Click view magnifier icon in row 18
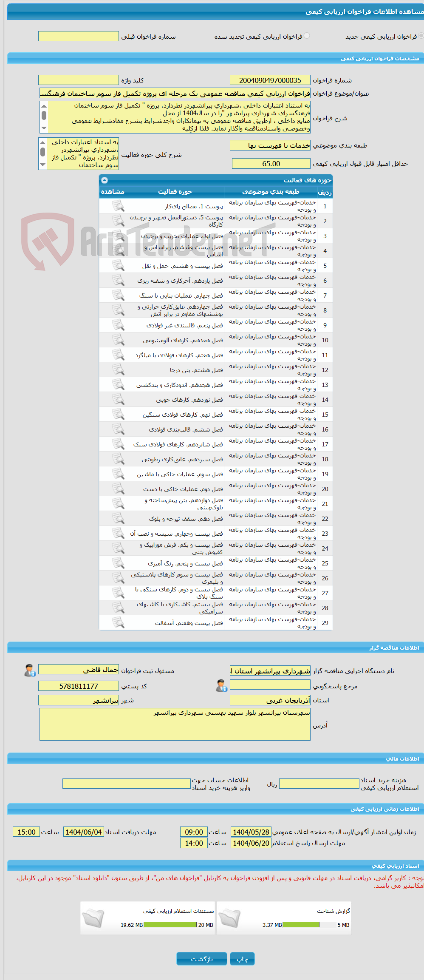The width and height of the screenshot is (424, 980). coord(118,459)
